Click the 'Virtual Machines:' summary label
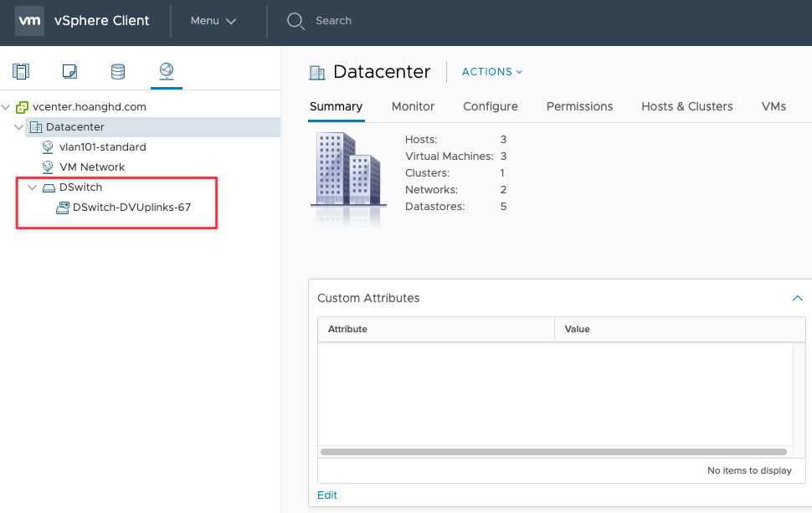The width and height of the screenshot is (812, 513). (x=449, y=156)
